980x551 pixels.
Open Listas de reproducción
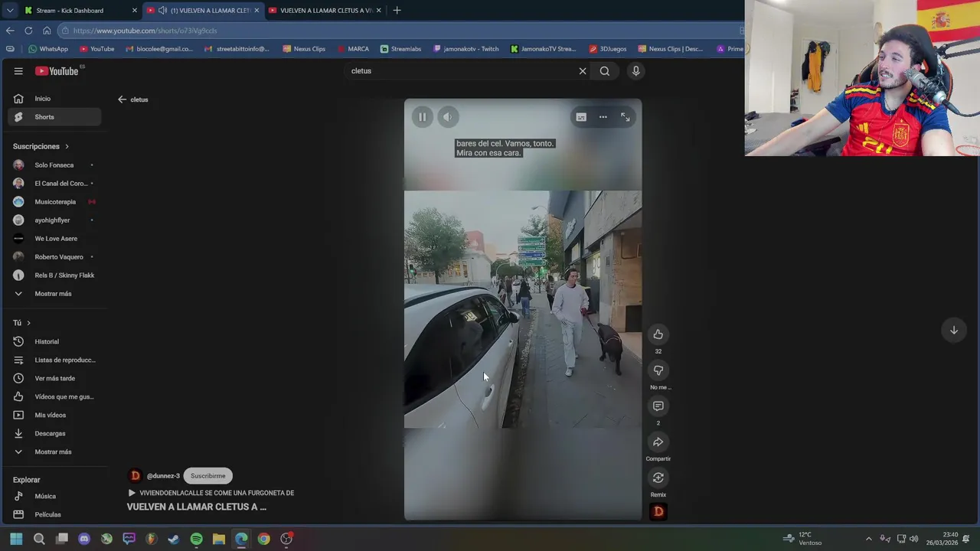[x=54, y=360]
